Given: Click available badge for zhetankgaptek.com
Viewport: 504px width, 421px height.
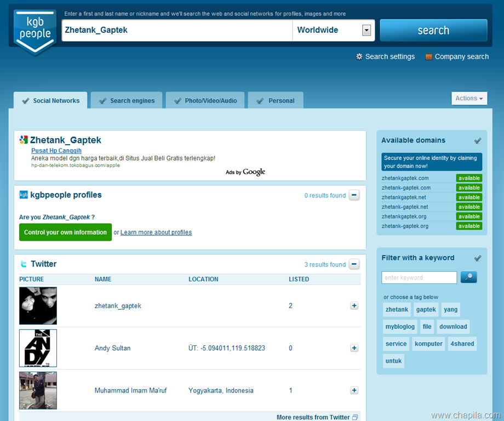Looking at the screenshot, I should click(x=469, y=178).
